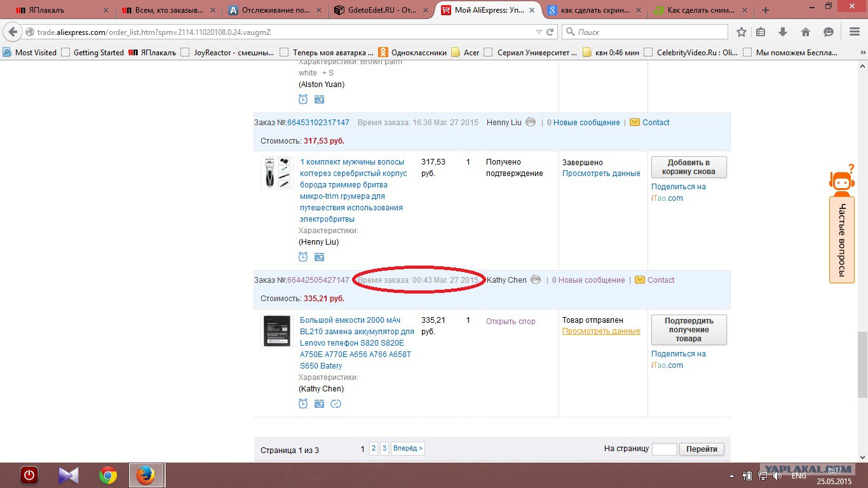The height and width of the screenshot is (488, 868).
Task: Click the alarm clock icon under Alston Yuan
Action: click(x=303, y=99)
